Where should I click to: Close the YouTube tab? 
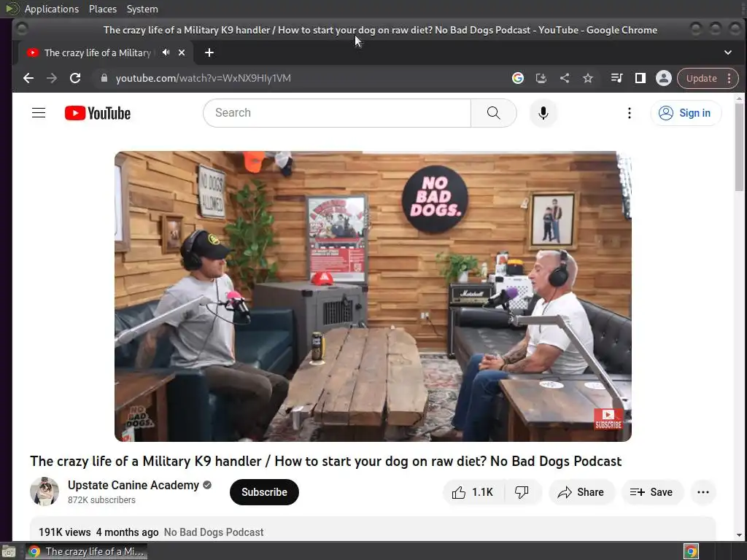pyautogui.click(x=182, y=52)
